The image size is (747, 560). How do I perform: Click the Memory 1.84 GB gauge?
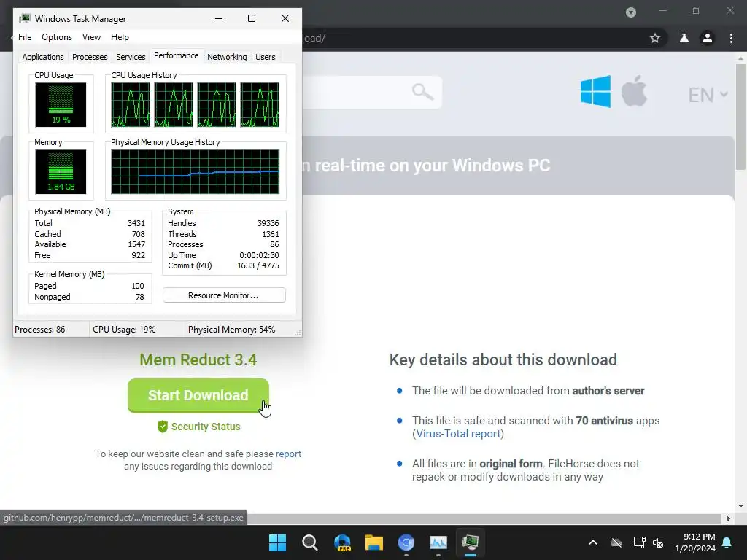tap(61, 171)
